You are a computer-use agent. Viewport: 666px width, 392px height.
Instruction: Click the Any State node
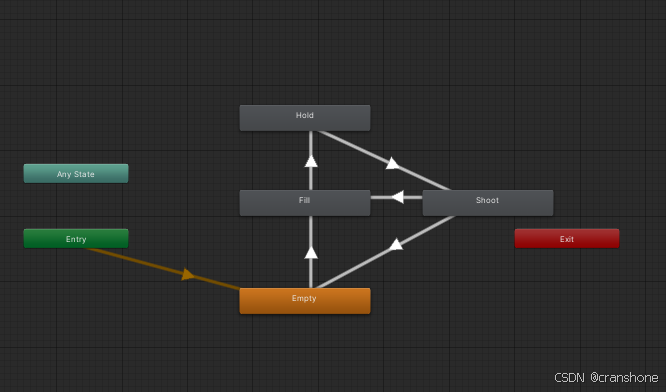(x=76, y=173)
